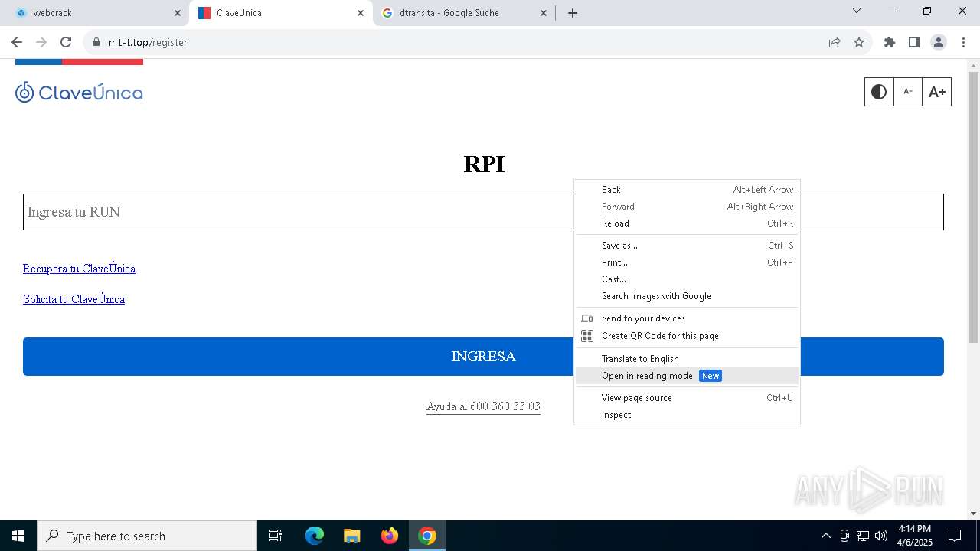Open Microsoft Edge from taskbar
The height and width of the screenshot is (551, 980).
point(315,536)
